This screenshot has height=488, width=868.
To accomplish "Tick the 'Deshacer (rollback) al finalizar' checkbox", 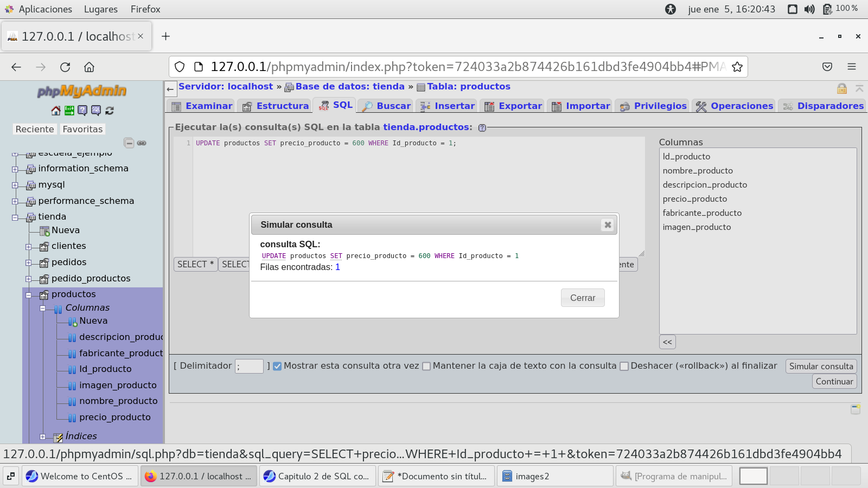I will click(x=624, y=367).
